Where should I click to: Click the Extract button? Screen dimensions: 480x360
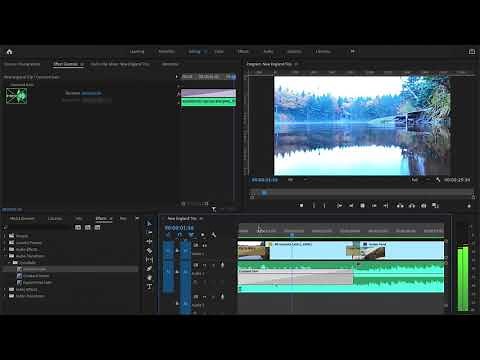pos(412,206)
